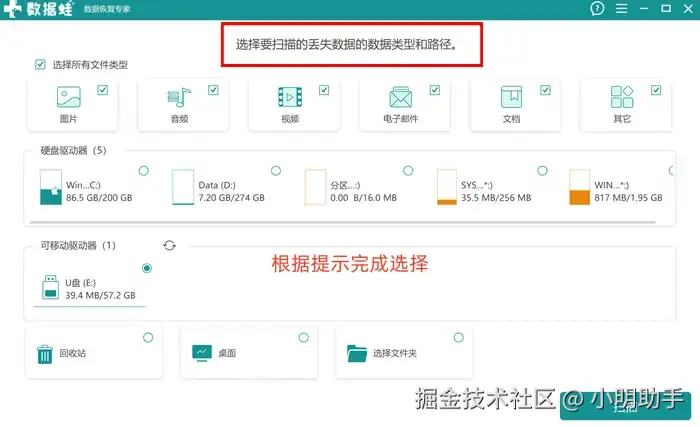Click the 35.5 MB/256 MB text
This screenshot has width=700, height=427.
click(x=496, y=198)
